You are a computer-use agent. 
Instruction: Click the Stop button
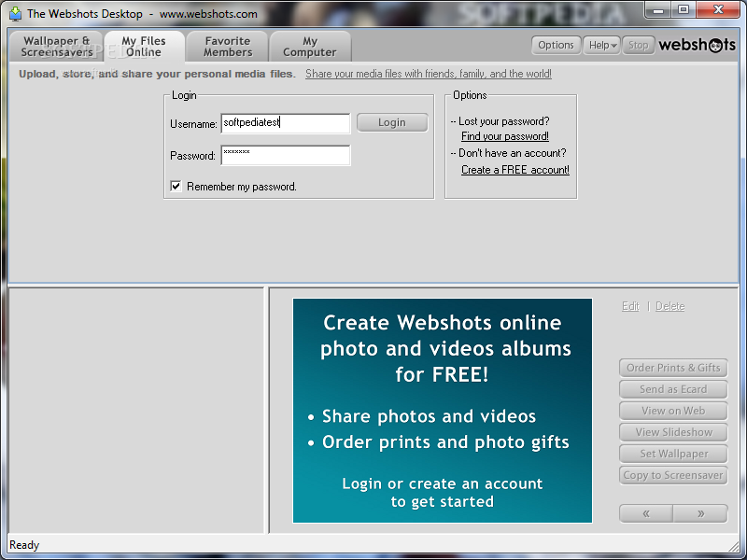point(639,45)
